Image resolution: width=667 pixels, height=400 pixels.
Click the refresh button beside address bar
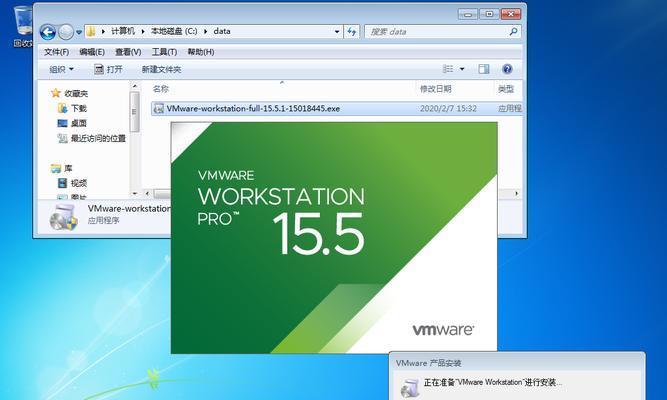(x=352, y=31)
